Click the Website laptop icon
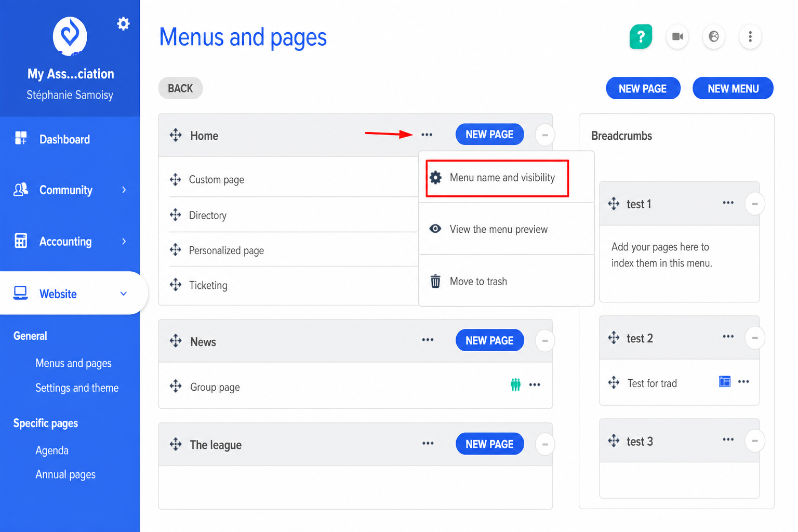This screenshot has width=798, height=532. click(x=21, y=293)
